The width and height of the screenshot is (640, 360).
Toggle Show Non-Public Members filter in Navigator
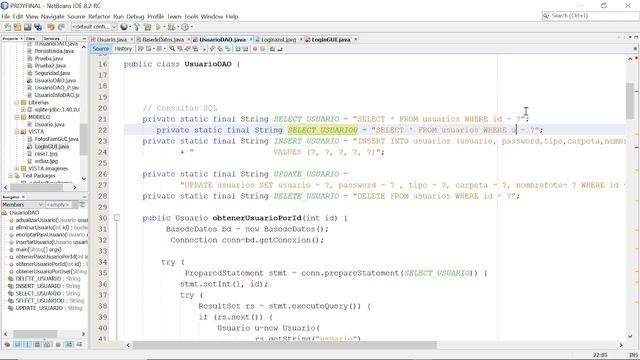click(x=38, y=345)
